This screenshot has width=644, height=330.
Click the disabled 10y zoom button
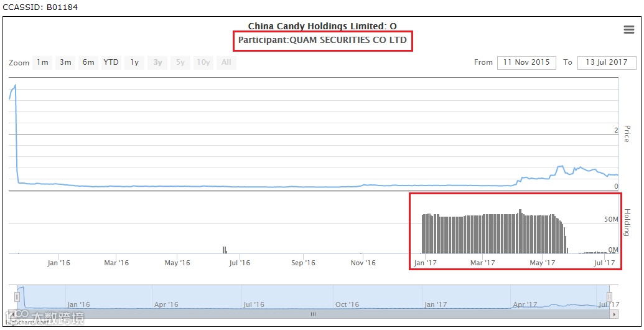(203, 62)
